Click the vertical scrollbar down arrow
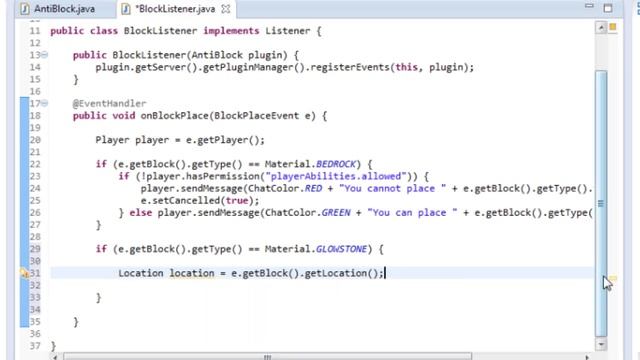The height and width of the screenshot is (360, 640). coord(601,344)
